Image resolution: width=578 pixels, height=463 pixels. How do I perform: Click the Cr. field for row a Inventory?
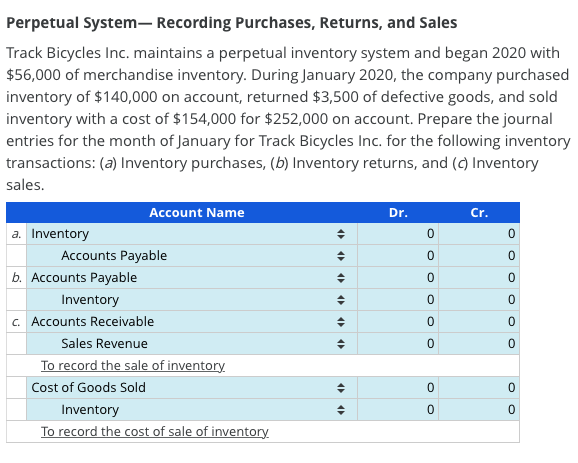tap(479, 234)
